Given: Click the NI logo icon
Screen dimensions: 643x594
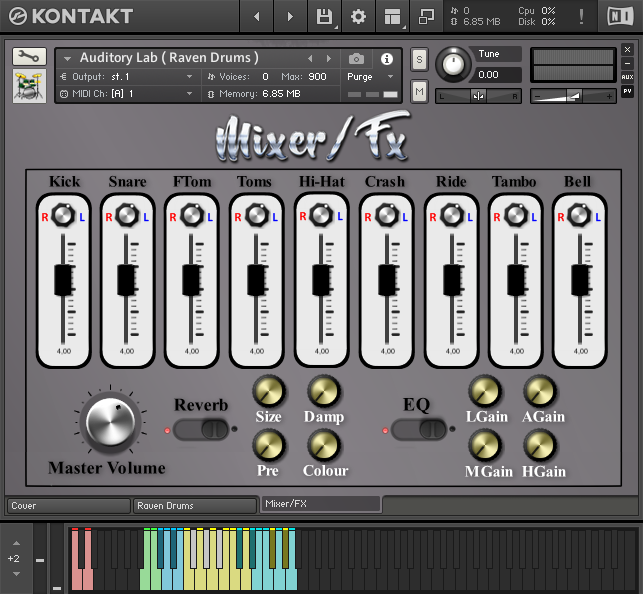Looking at the screenshot, I should [620, 17].
